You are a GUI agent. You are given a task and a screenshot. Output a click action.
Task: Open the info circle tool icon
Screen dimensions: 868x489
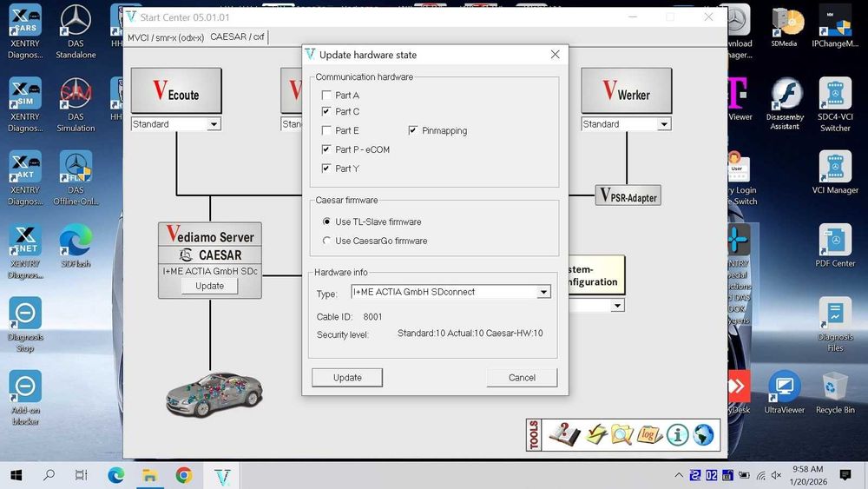pos(678,435)
